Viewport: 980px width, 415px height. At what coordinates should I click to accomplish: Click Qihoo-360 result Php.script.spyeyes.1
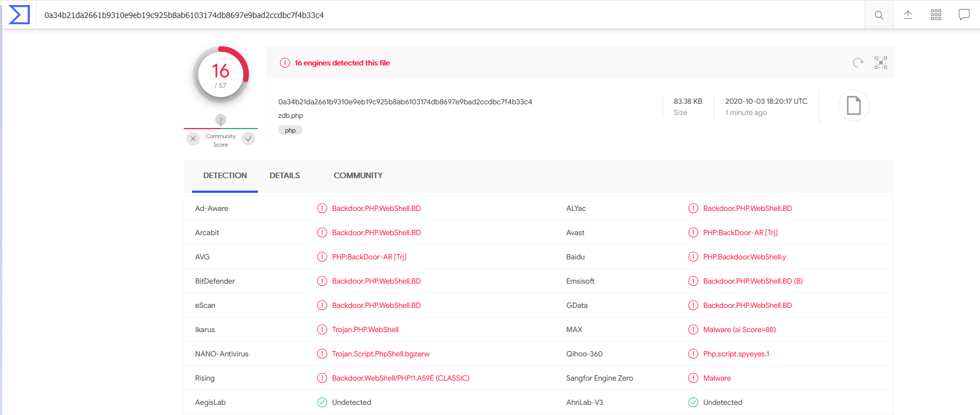click(x=736, y=354)
